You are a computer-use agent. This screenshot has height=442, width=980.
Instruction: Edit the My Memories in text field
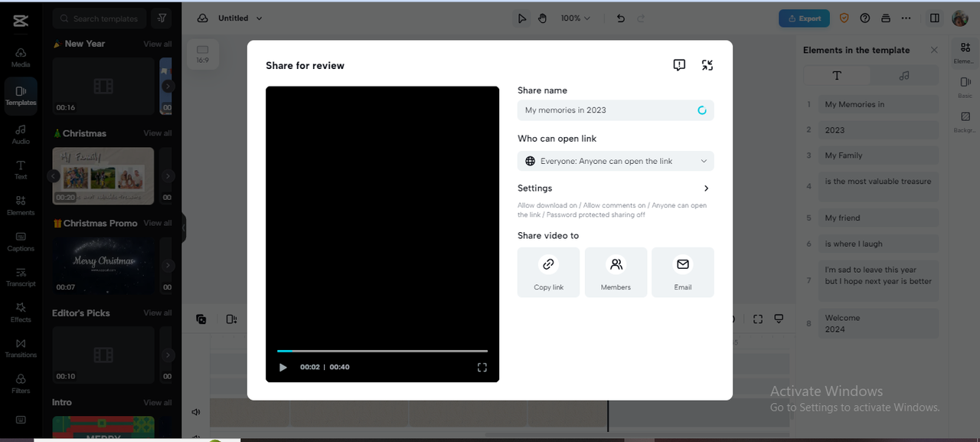click(x=879, y=104)
